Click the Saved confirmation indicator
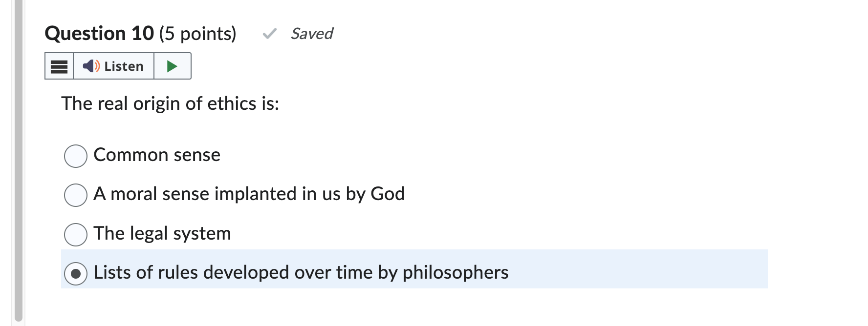Screen dimensions: 868x326 312,34
